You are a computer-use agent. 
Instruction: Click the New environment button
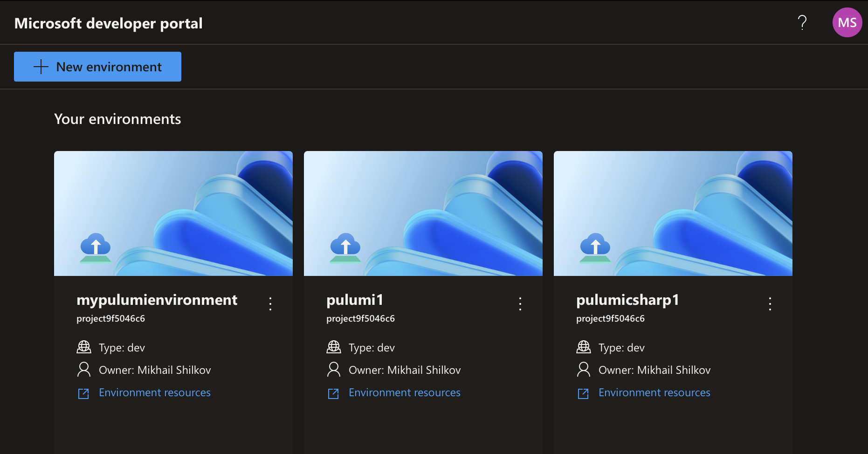[x=97, y=67]
